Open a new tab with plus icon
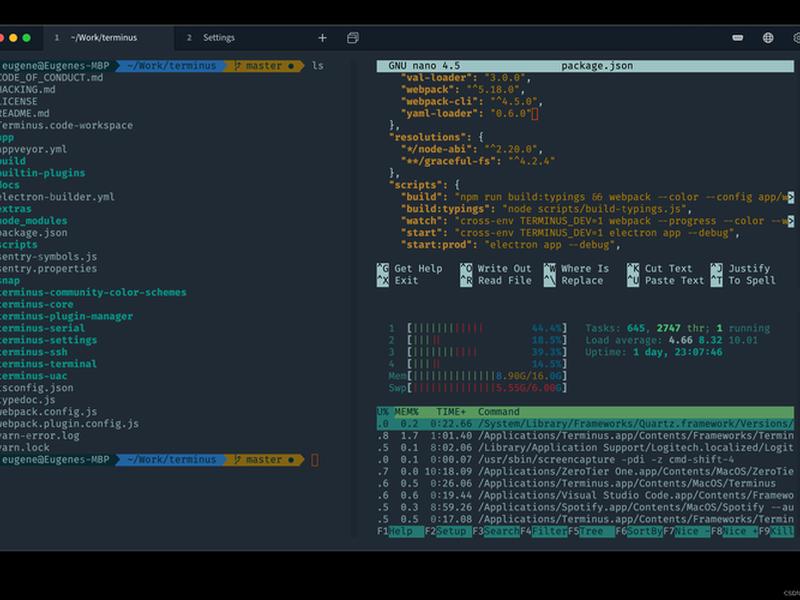The width and height of the screenshot is (800, 600). pyautogui.click(x=322, y=38)
